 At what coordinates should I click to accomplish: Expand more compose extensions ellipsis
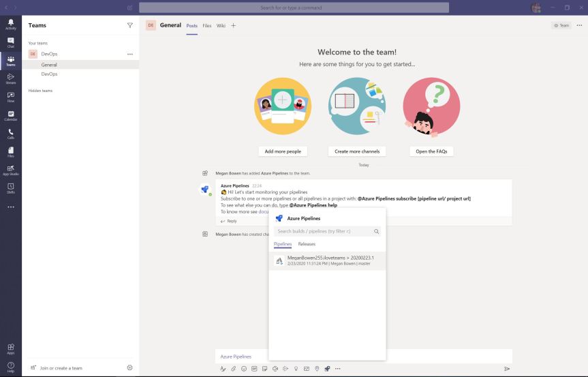click(338, 368)
